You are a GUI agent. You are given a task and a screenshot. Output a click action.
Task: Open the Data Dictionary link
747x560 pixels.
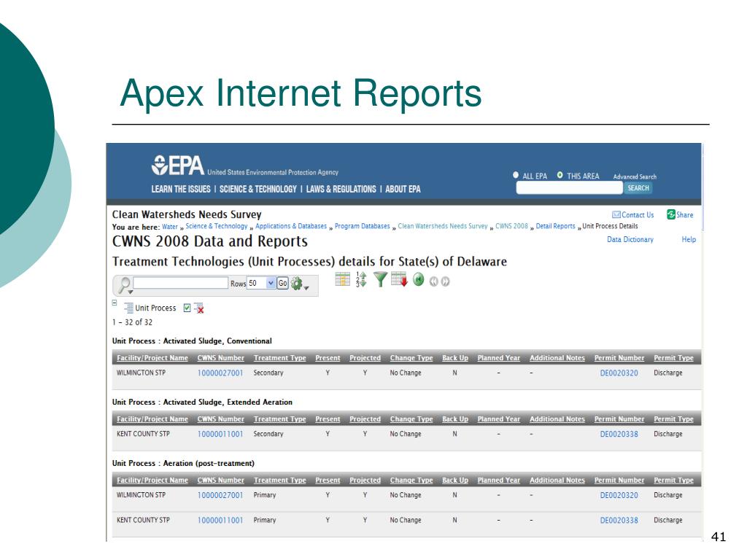pyautogui.click(x=630, y=239)
